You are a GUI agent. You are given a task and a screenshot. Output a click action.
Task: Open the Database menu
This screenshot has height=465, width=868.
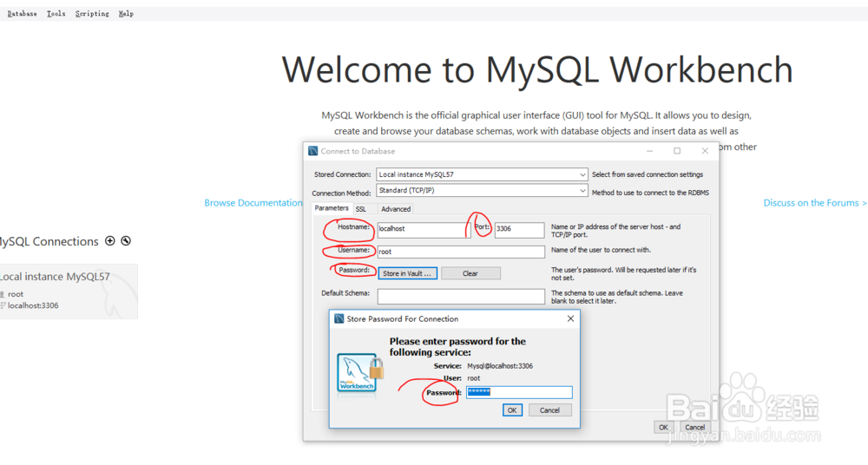(23, 14)
